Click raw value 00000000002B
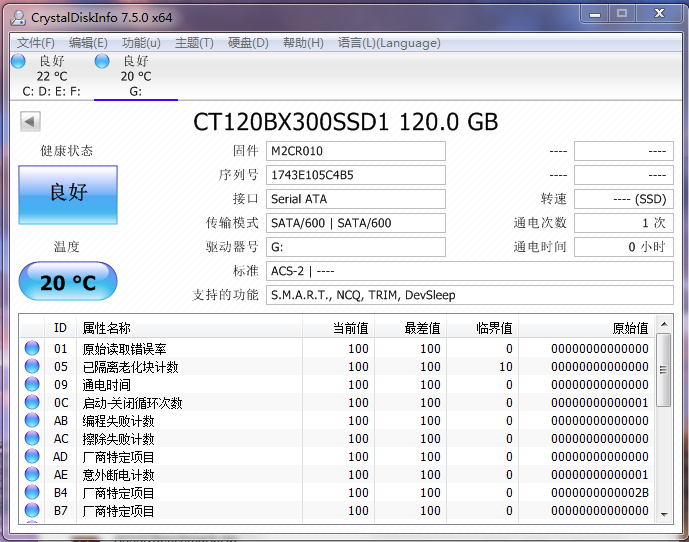 pos(600,493)
